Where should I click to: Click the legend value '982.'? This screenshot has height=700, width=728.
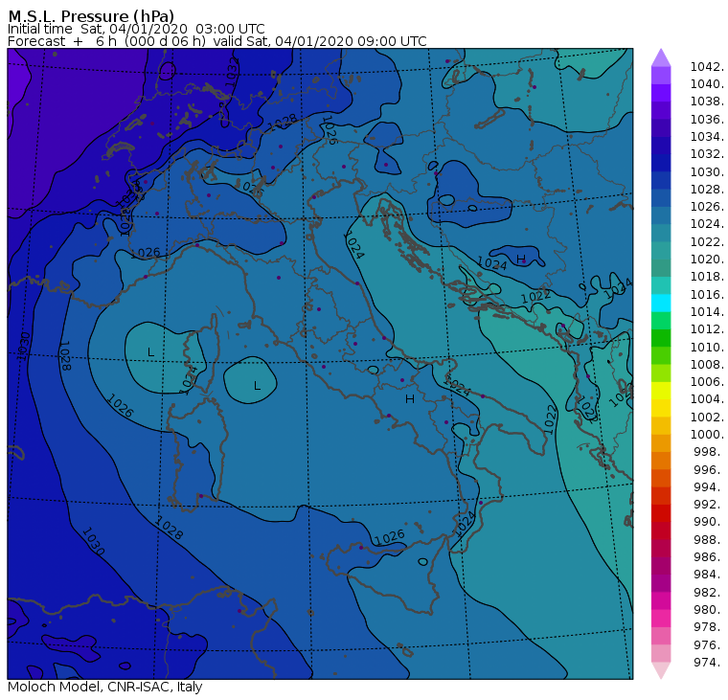(x=709, y=593)
